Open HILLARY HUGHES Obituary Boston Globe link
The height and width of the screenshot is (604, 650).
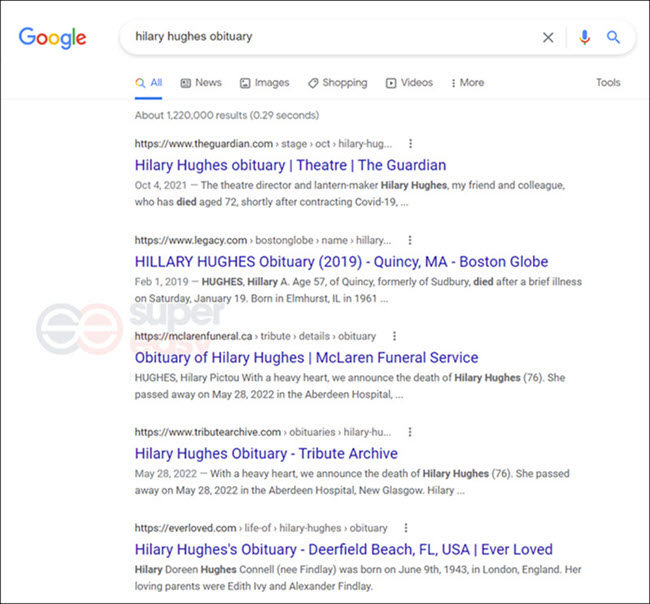341,262
